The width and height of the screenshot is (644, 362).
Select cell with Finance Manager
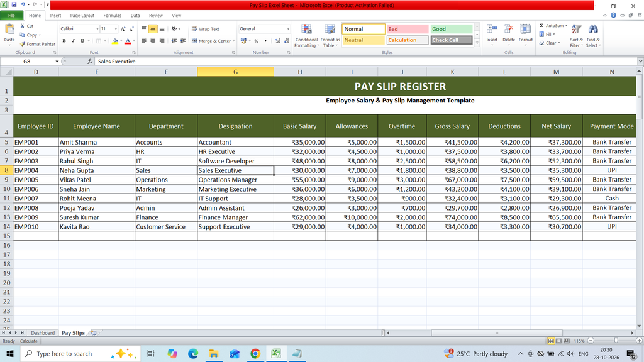tap(235, 217)
